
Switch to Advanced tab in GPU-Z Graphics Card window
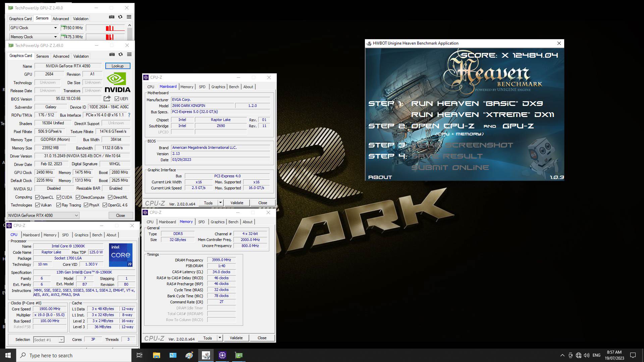coord(61,56)
